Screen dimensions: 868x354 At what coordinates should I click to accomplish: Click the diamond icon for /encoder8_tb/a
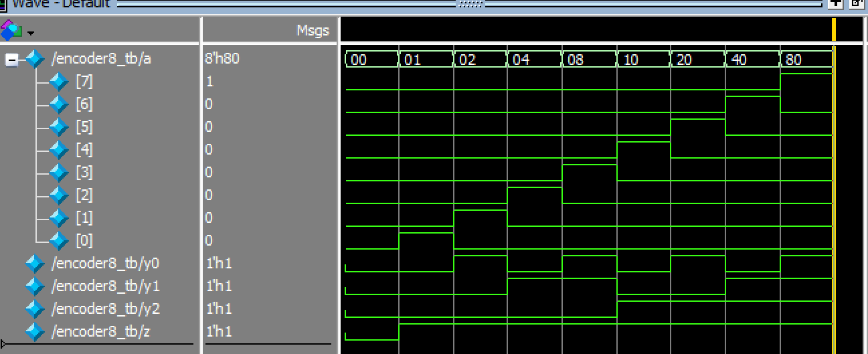coord(35,60)
